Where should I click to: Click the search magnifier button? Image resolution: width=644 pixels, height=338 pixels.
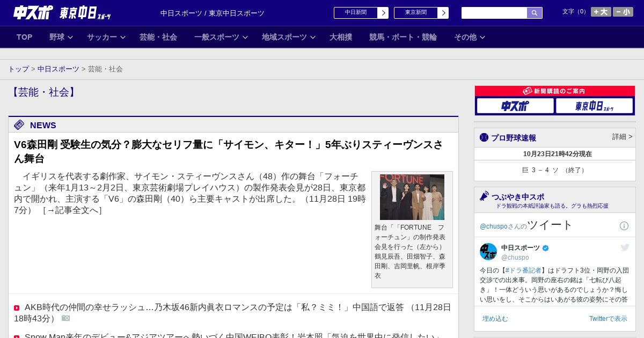coord(535,13)
